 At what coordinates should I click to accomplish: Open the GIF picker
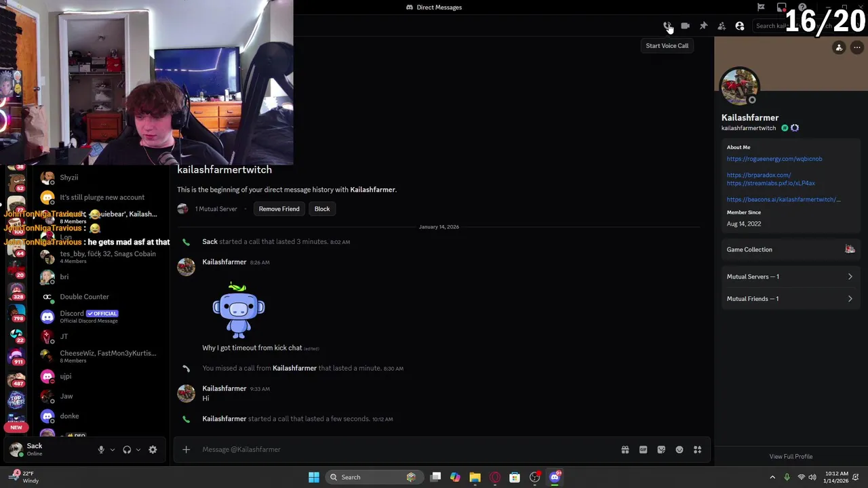coord(643,449)
